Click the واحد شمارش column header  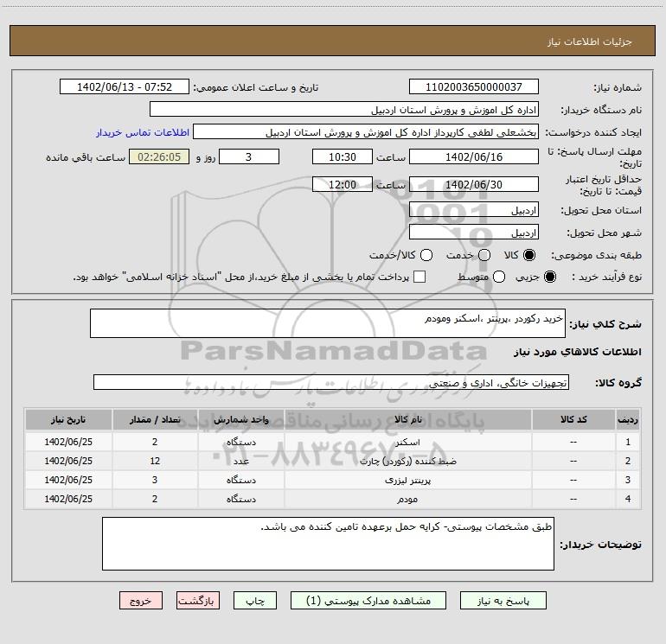pyautogui.click(x=240, y=419)
